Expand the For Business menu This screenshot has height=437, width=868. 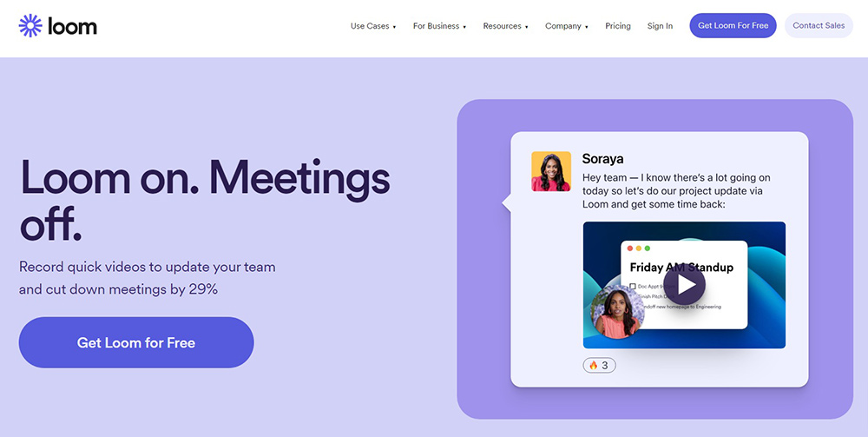[439, 26]
